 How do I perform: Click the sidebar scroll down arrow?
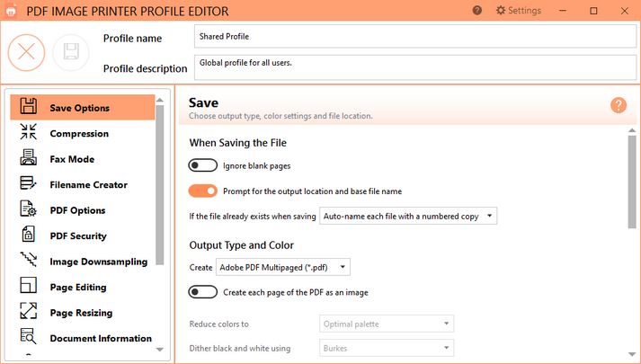click(x=160, y=350)
